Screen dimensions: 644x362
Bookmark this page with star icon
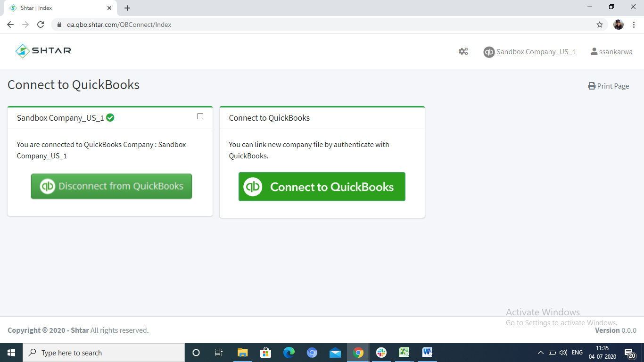[x=600, y=25]
